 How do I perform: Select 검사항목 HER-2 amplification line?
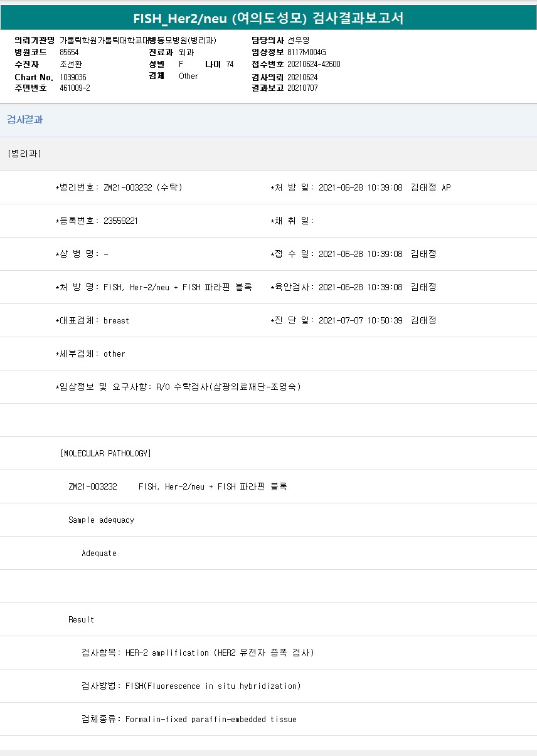coord(198,653)
